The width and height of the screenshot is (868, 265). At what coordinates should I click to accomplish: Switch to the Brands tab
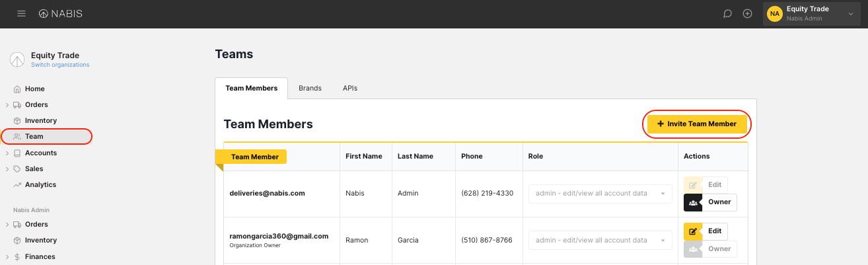[310, 89]
